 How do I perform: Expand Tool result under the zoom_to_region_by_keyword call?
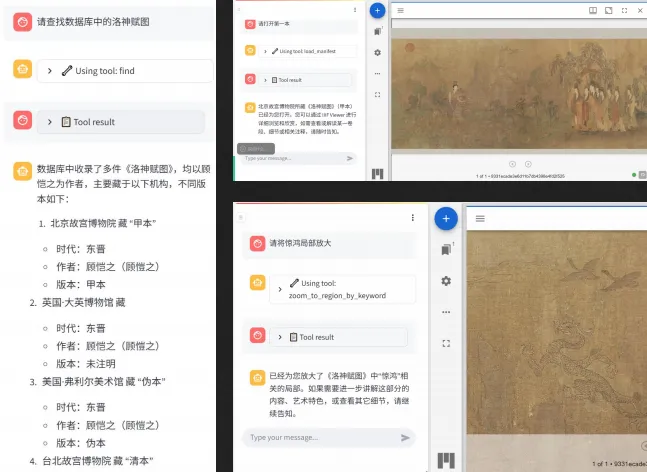(280, 337)
